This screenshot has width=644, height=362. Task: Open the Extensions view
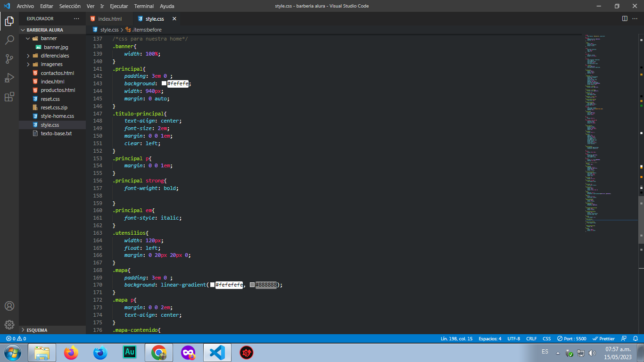(x=9, y=97)
